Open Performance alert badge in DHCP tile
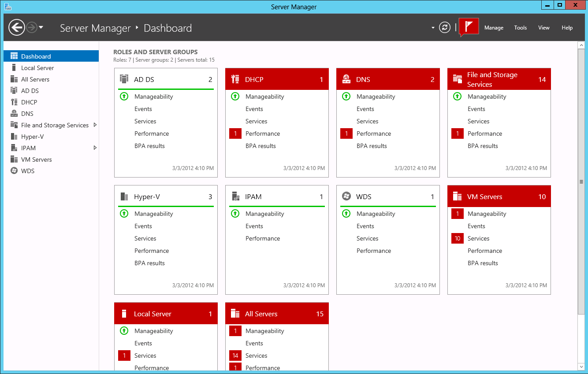Viewport: 588px width, 374px height. [x=235, y=133]
